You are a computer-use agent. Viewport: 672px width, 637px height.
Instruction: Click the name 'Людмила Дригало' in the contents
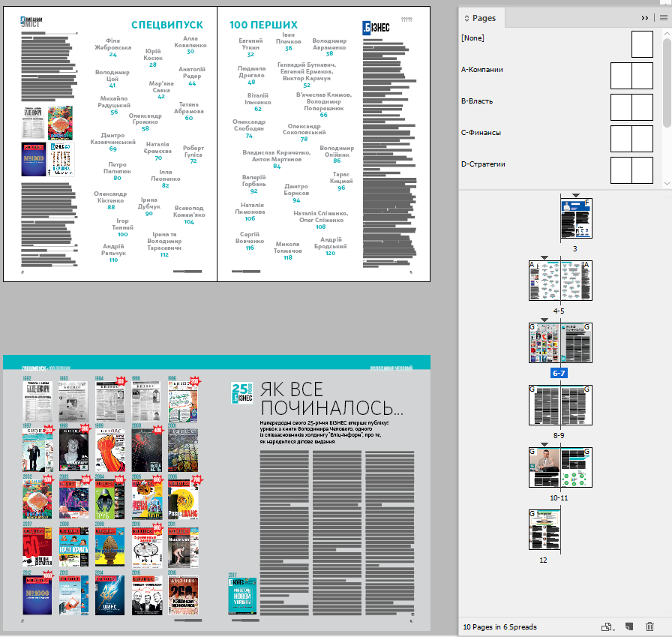click(251, 71)
